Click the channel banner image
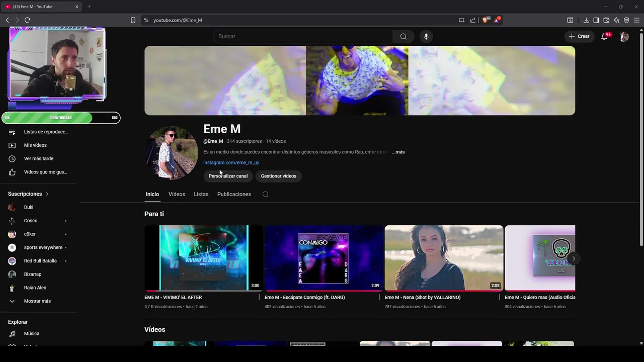This screenshot has width=644, height=362. 360,80
